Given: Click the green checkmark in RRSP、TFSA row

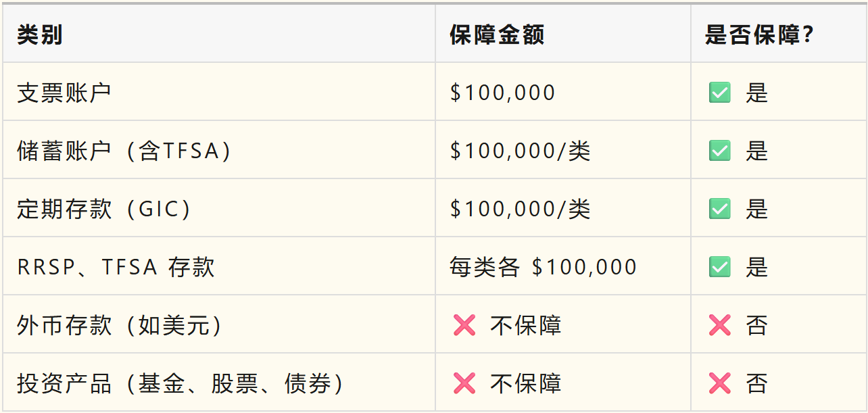Looking at the screenshot, I should pos(719,267).
